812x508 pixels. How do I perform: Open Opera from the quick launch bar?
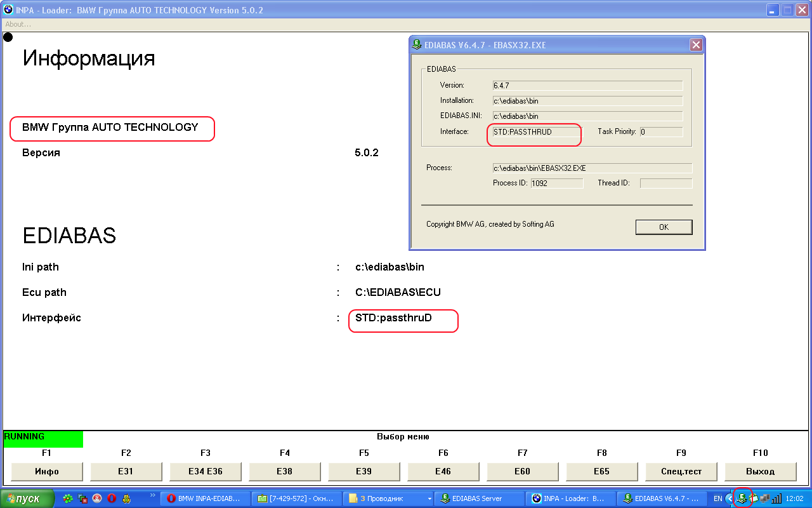pos(112,498)
